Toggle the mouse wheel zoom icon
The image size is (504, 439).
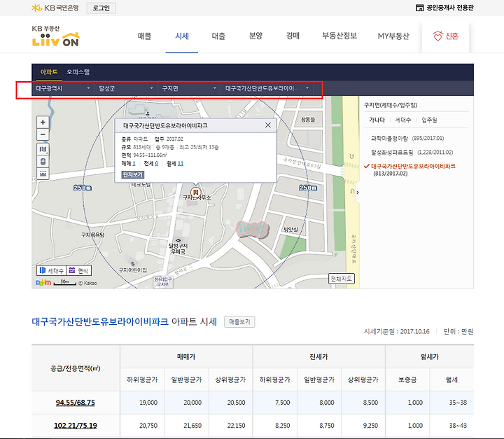click(43, 162)
